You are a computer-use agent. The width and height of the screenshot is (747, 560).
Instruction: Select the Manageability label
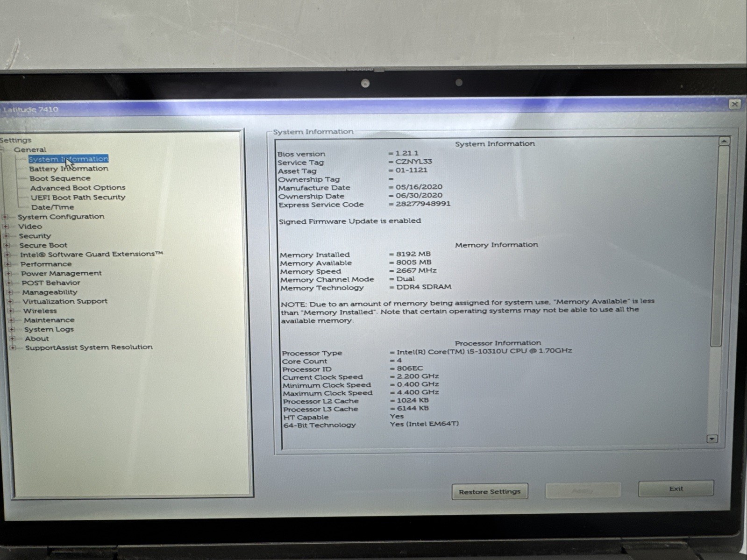click(x=50, y=292)
